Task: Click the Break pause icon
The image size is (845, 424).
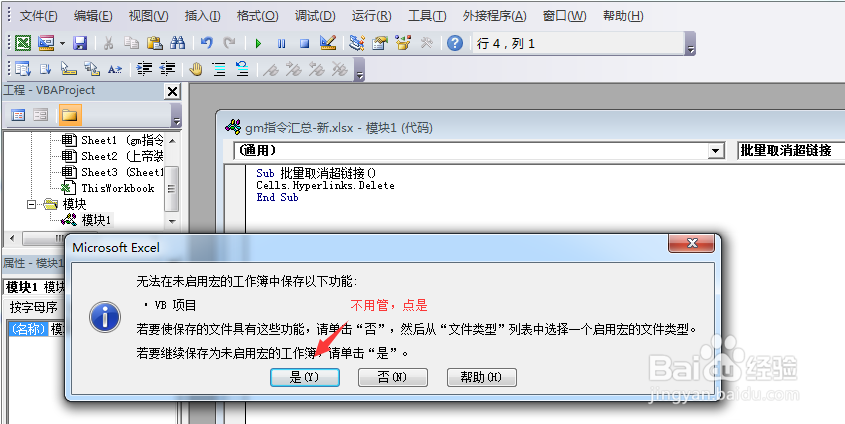Action: pyautogui.click(x=281, y=43)
